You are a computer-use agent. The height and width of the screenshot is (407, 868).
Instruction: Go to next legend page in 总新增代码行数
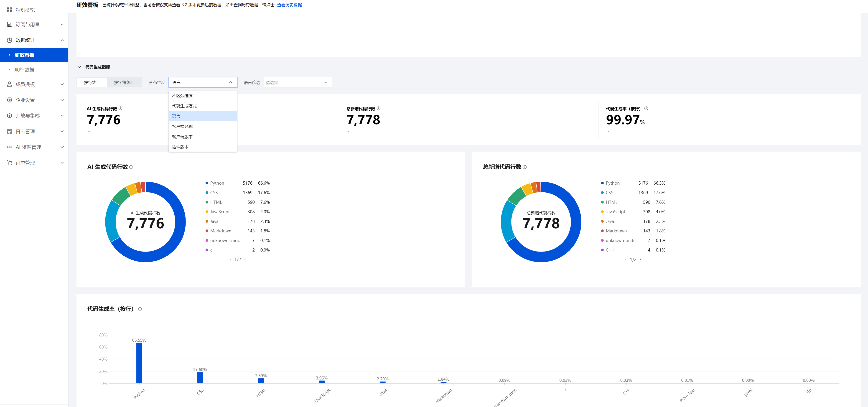click(x=641, y=259)
